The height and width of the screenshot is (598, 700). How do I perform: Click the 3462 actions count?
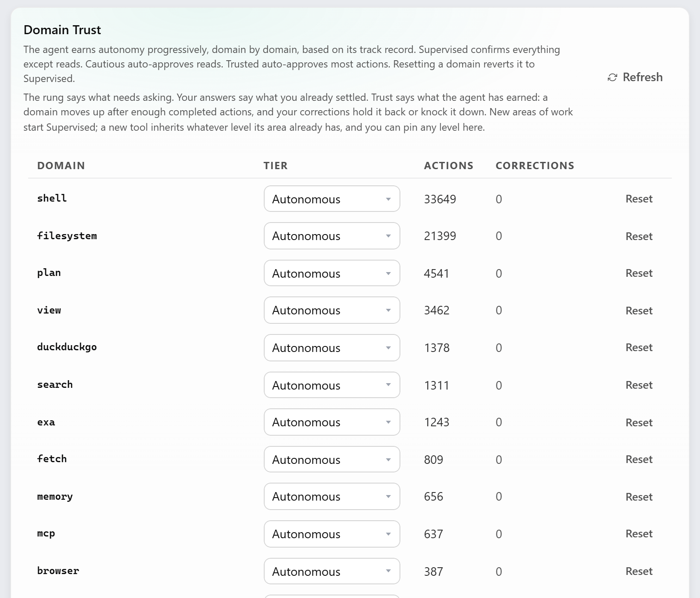point(437,310)
